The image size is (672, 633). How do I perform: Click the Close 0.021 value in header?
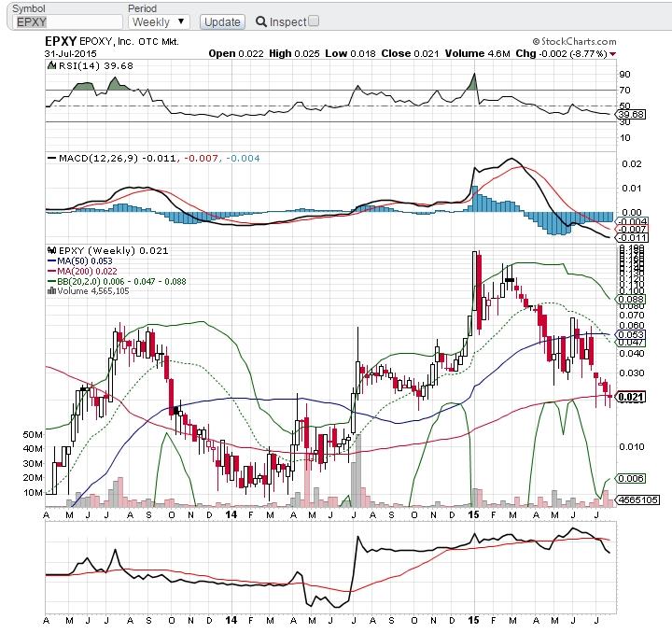[410, 53]
